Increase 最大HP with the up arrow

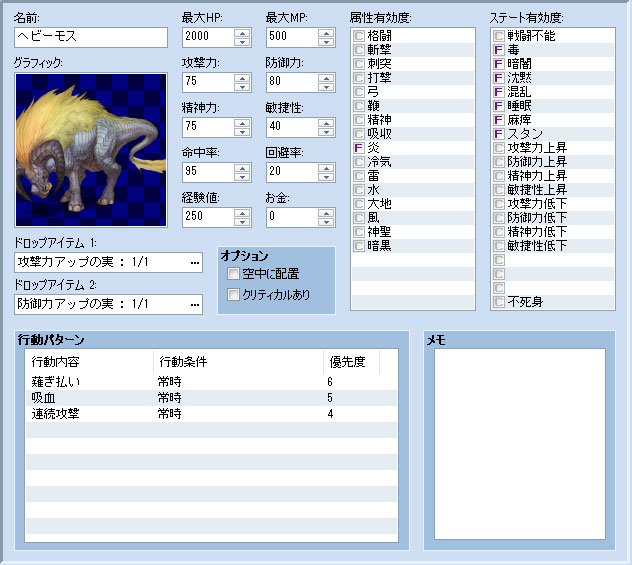[x=241, y=33]
